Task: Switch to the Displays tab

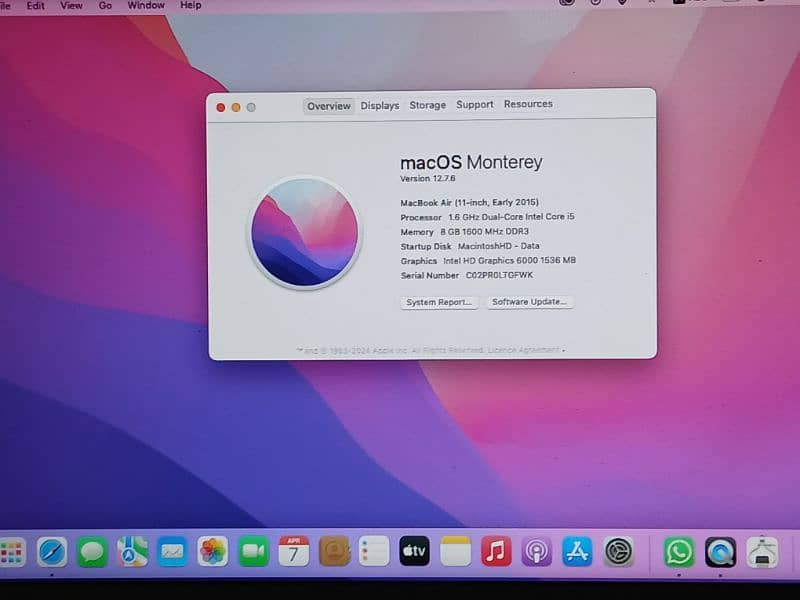Action: [x=380, y=106]
